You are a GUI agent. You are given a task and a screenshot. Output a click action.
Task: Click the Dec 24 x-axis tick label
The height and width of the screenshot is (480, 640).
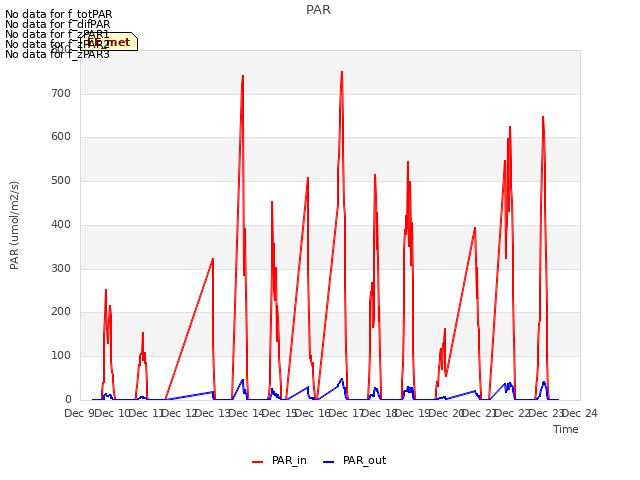580,413
